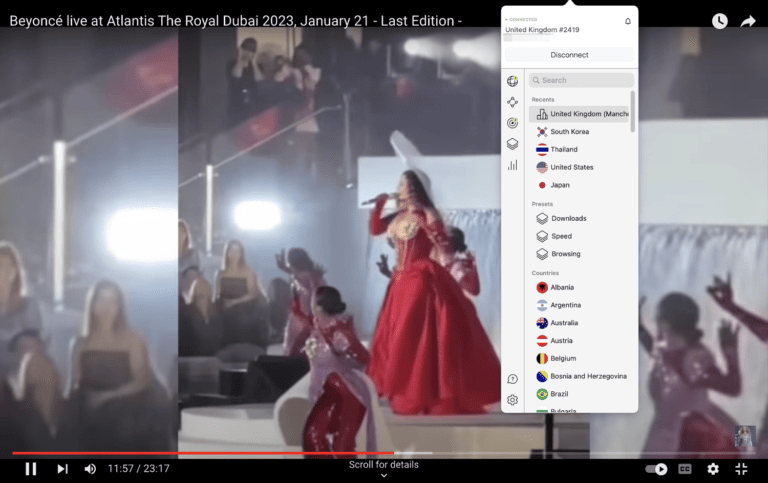The height and width of the screenshot is (483, 768).
Task: Choose South Korea from recents
Action: [569, 132]
